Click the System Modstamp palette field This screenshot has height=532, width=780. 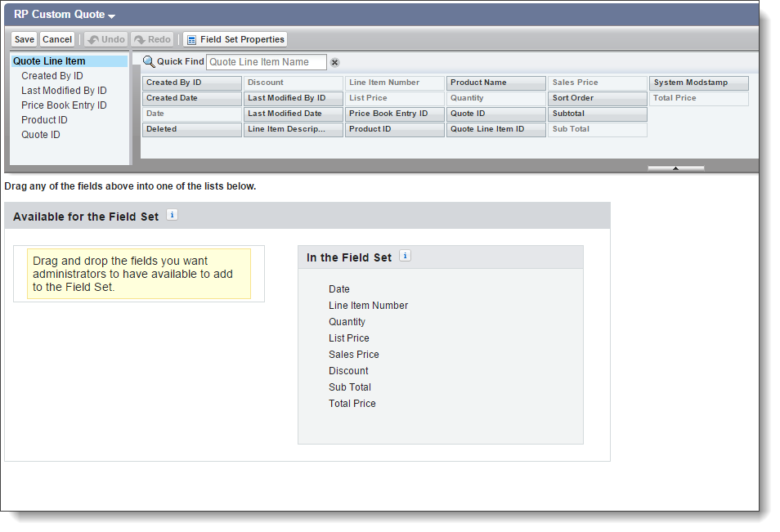699,83
